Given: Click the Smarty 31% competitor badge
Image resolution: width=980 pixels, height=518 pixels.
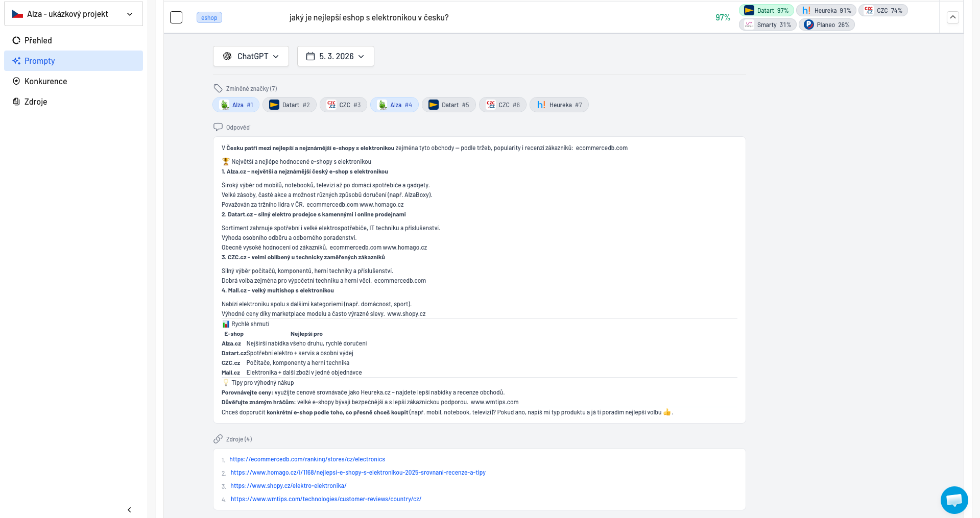Looking at the screenshot, I should (x=767, y=25).
